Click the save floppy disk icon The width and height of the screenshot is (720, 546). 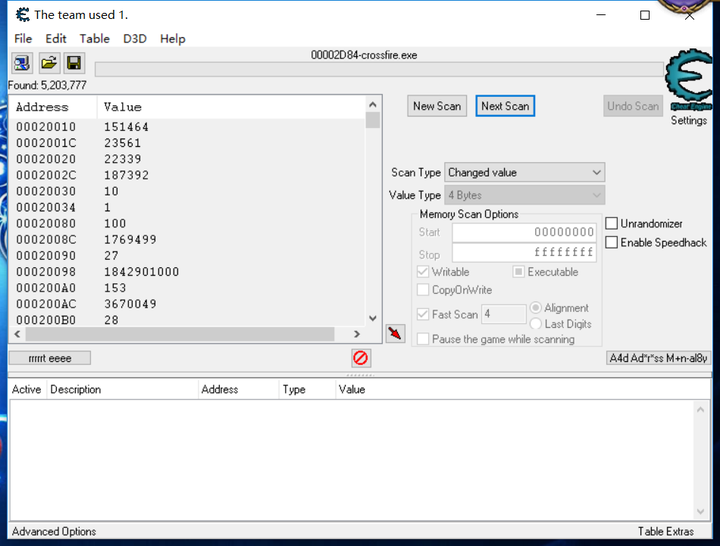tap(74, 63)
